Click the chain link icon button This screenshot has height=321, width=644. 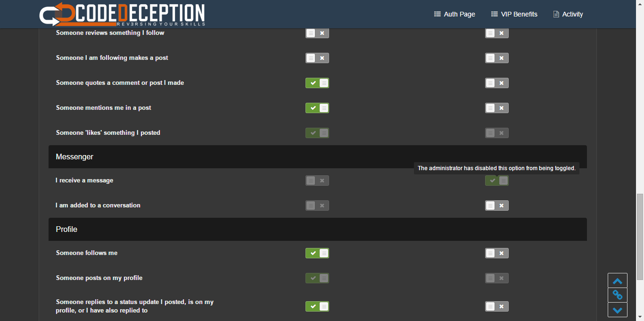[618, 295]
